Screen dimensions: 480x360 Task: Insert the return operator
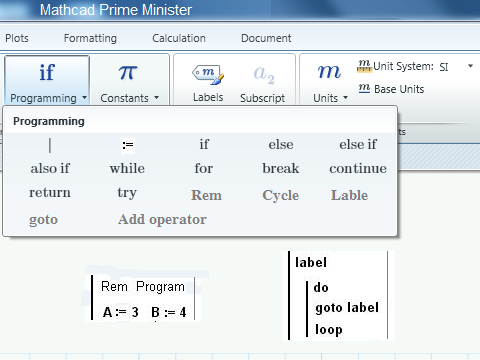50,192
